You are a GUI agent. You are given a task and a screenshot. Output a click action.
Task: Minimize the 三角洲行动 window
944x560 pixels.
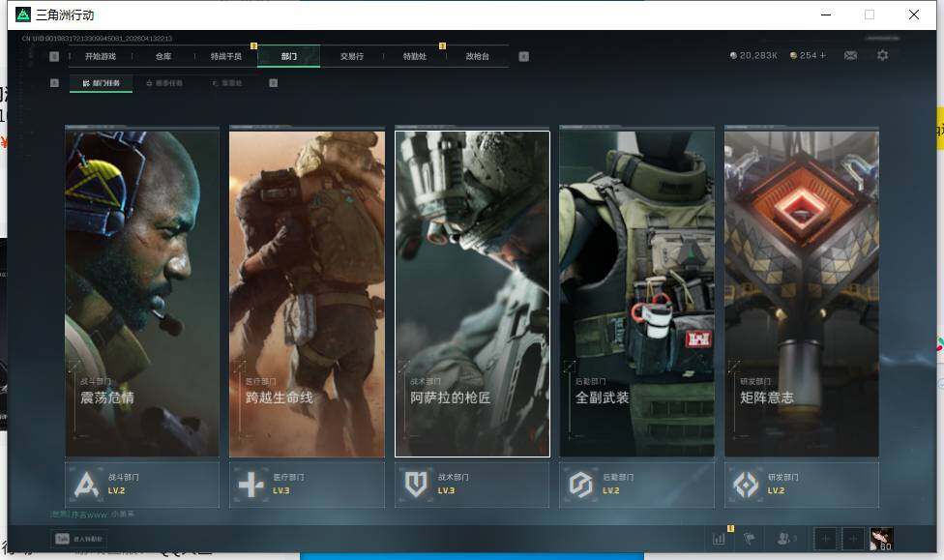point(826,15)
